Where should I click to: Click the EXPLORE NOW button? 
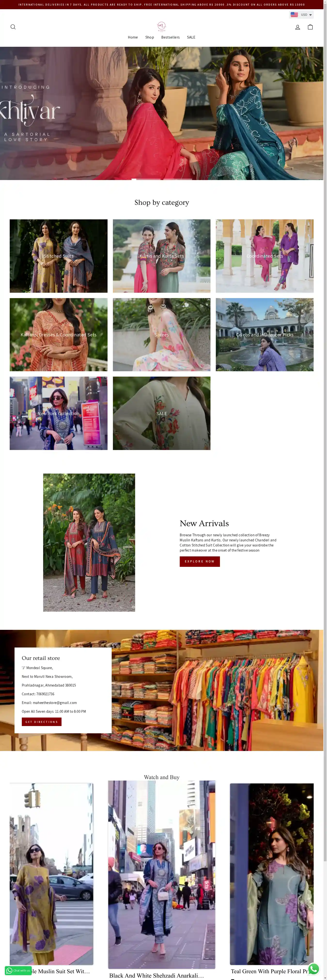pos(200,561)
